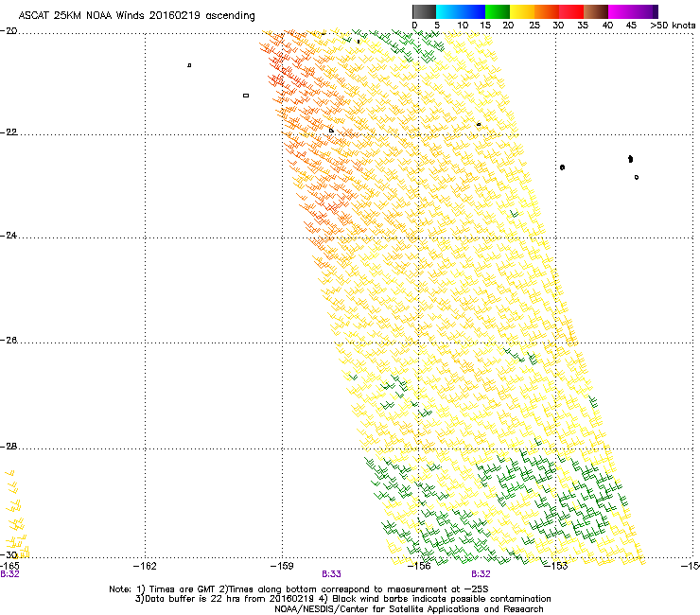This screenshot has height=615, width=700.
Task: Click the small island outline near -161, -20.7
Action: click(189, 65)
